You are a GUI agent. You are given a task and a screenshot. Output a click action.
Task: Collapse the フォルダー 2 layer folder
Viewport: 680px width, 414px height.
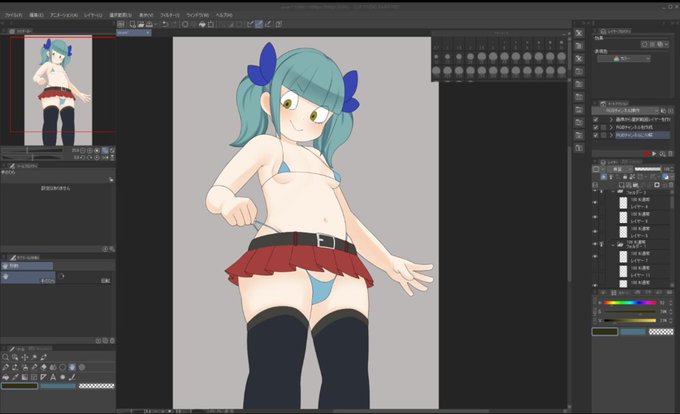613,191
